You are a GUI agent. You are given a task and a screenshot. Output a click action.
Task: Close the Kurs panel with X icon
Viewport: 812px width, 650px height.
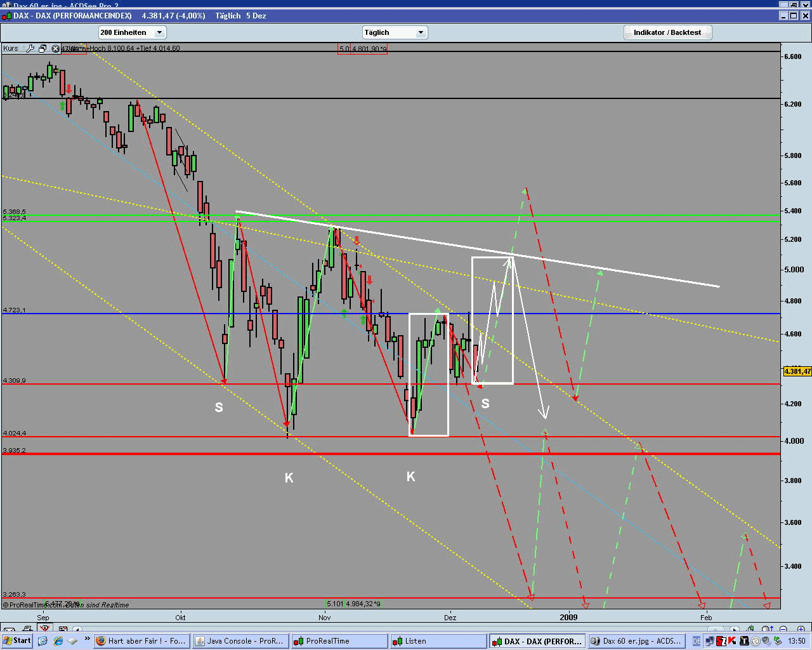click(55, 48)
